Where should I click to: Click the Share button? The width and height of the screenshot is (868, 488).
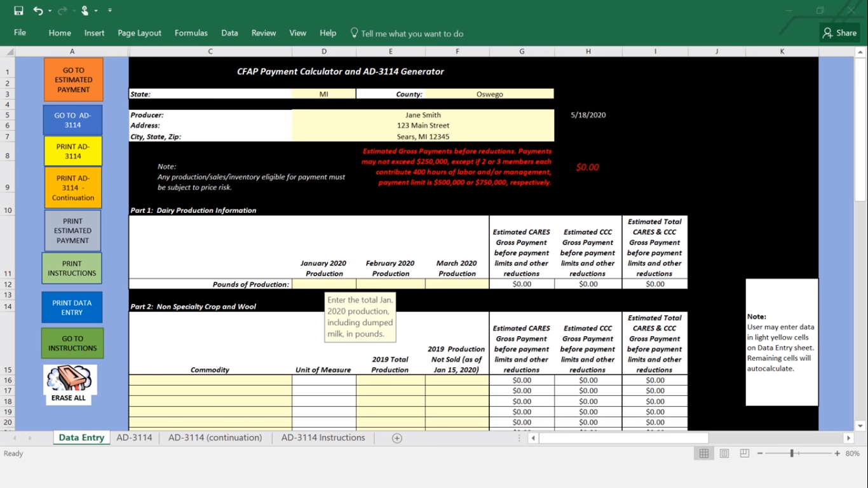[839, 33]
